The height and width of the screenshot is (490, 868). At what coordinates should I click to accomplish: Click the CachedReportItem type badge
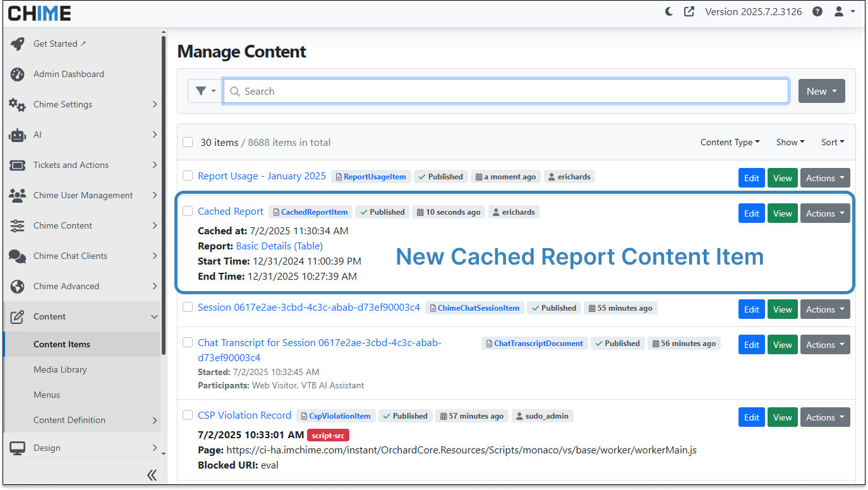310,212
